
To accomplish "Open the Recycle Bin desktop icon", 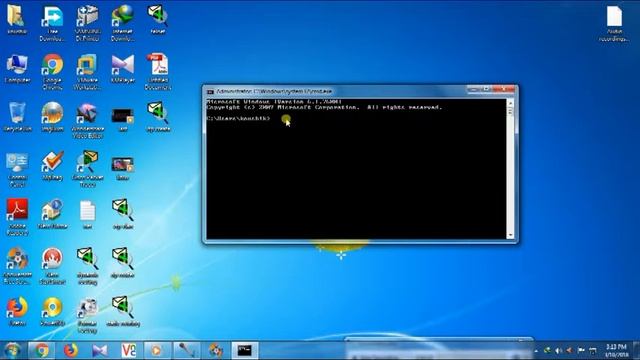I will click(17, 118).
